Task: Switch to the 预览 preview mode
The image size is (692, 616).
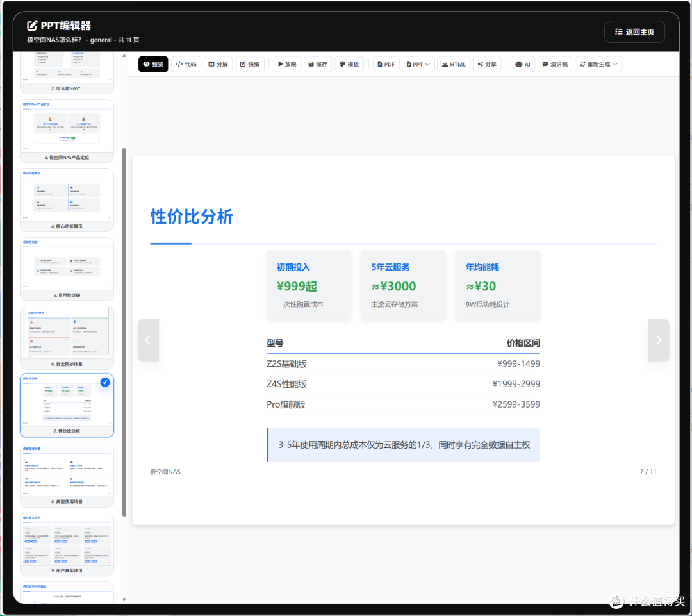Action: point(153,64)
